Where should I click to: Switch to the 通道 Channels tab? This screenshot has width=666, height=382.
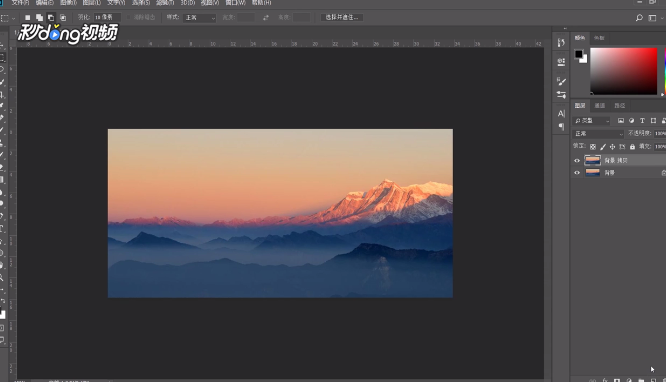tap(600, 105)
